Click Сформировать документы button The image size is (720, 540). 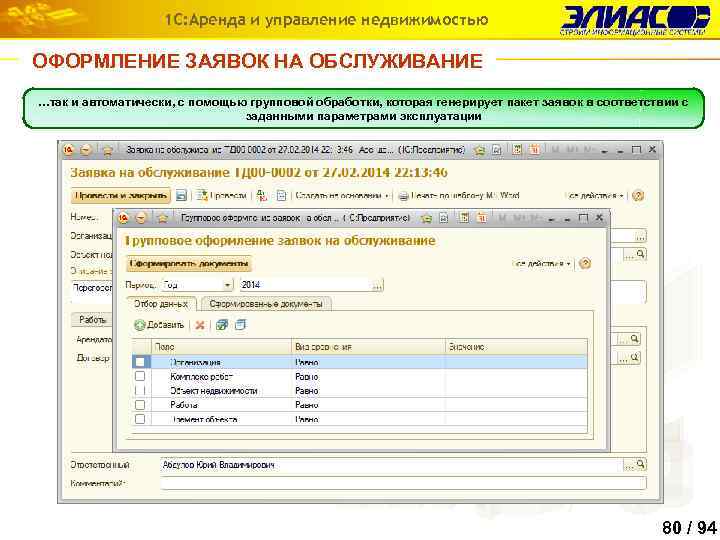[189, 264]
